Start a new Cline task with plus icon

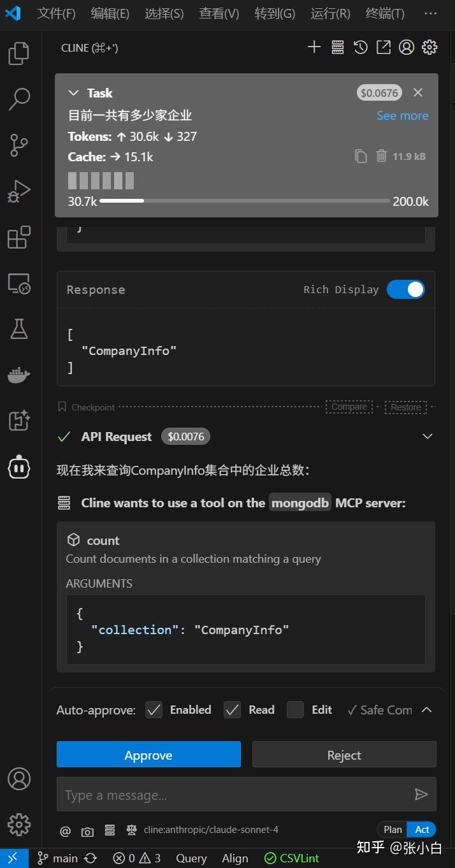click(x=314, y=47)
